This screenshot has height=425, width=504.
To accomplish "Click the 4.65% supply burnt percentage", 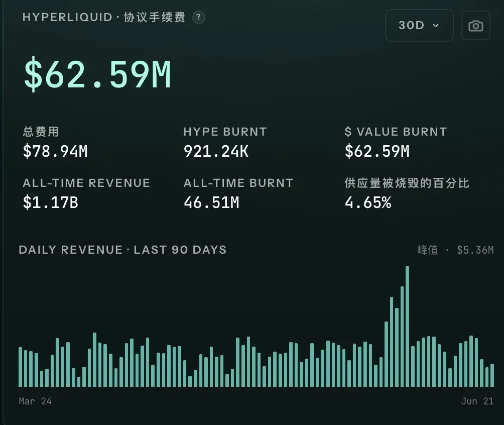I will [368, 202].
